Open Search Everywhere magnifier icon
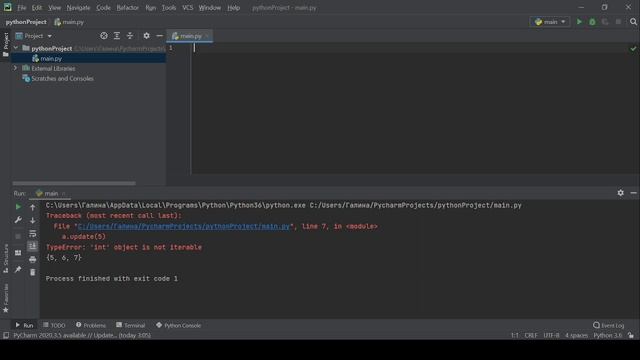This screenshot has width=640, height=360. (x=633, y=22)
